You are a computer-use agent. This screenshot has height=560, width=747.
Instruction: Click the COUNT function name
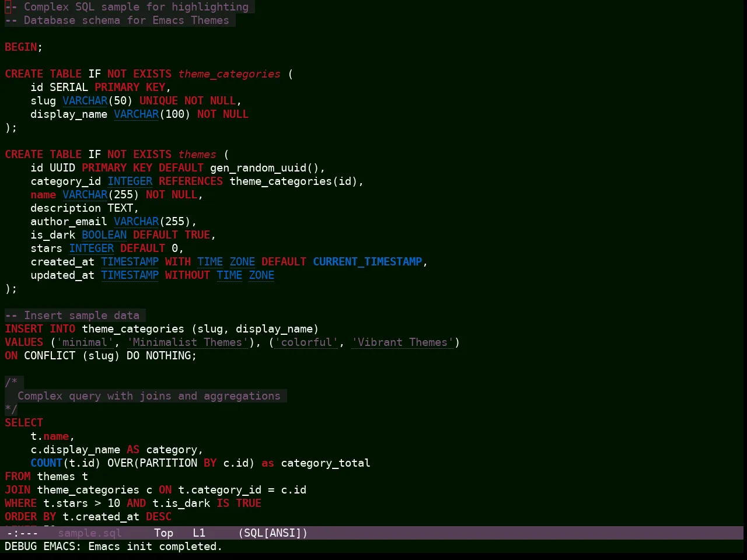tap(47, 463)
